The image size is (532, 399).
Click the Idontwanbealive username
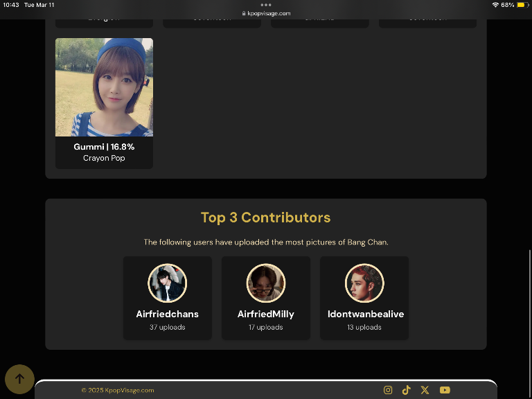pyautogui.click(x=366, y=314)
